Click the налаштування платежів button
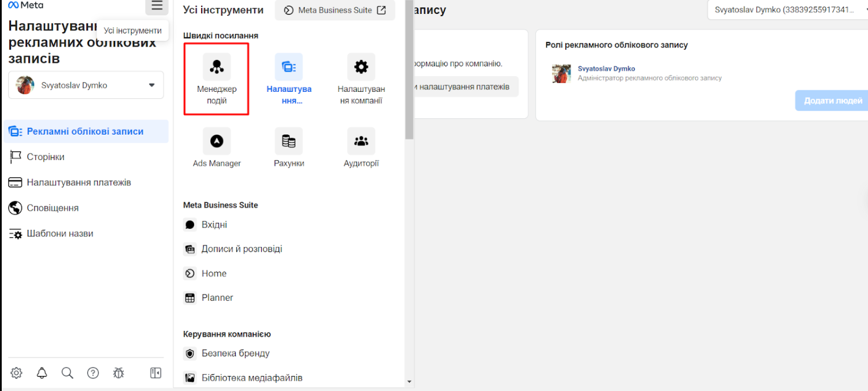The width and height of the screenshot is (868, 391). pyautogui.click(x=466, y=87)
